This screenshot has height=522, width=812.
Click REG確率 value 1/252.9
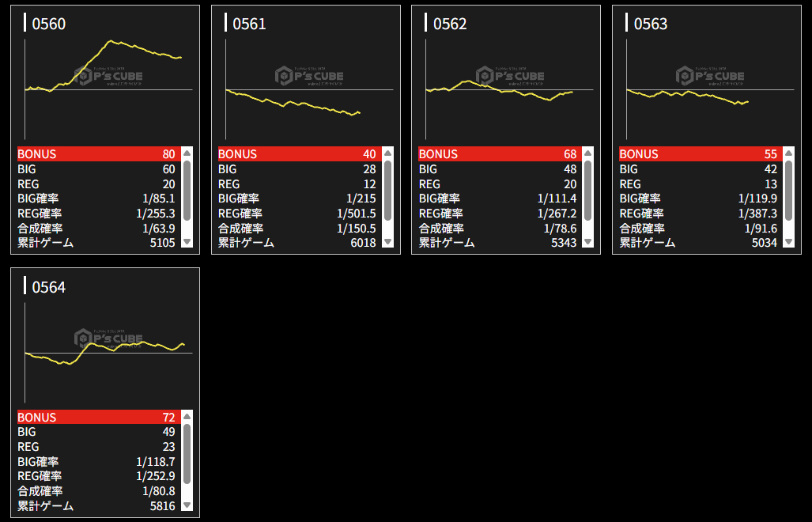tap(156, 476)
